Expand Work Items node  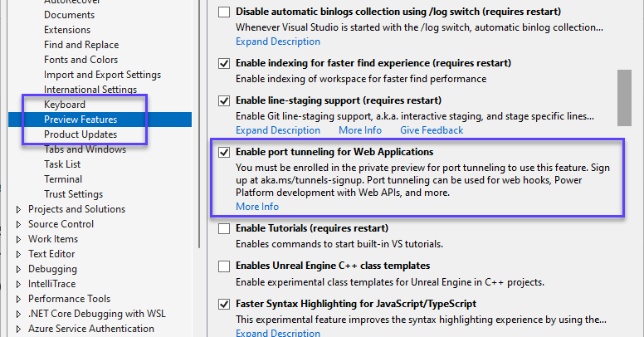pyautogui.click(x=18, y=239)
